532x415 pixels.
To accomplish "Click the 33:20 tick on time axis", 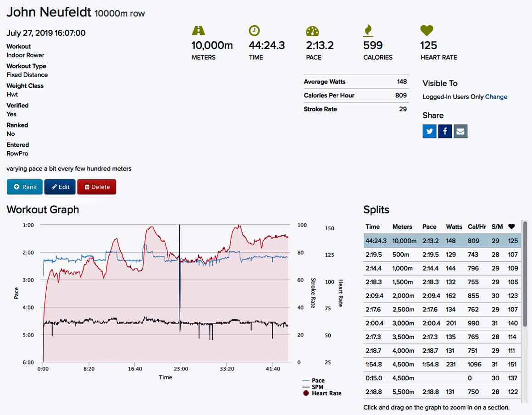I will [227, 369].
